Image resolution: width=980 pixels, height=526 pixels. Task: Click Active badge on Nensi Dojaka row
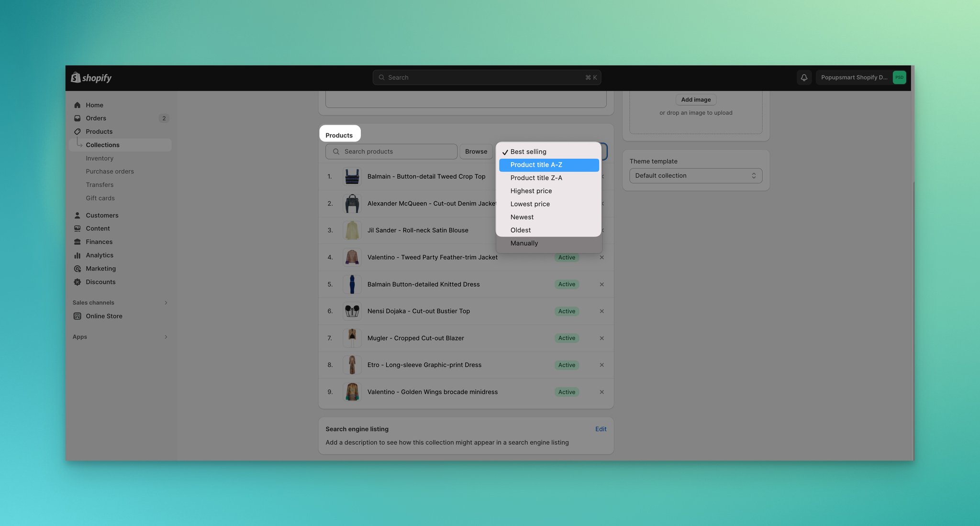click(x=567, y=311)
